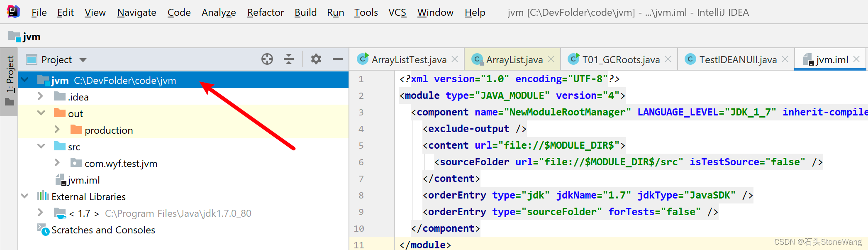Open the Project view dropdown arrow
This screenshot has height=250, width=868.
pyautogui.click(x=83, y=60)
